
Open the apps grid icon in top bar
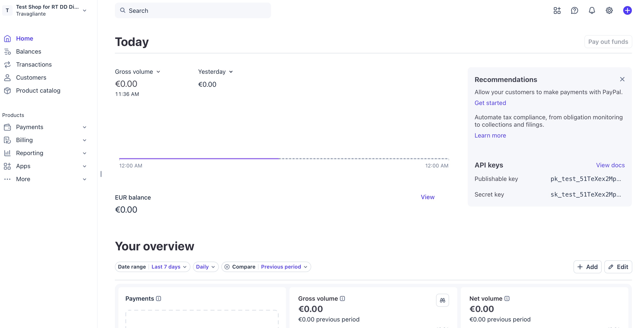pyautogui.click(x=557, y=10)
